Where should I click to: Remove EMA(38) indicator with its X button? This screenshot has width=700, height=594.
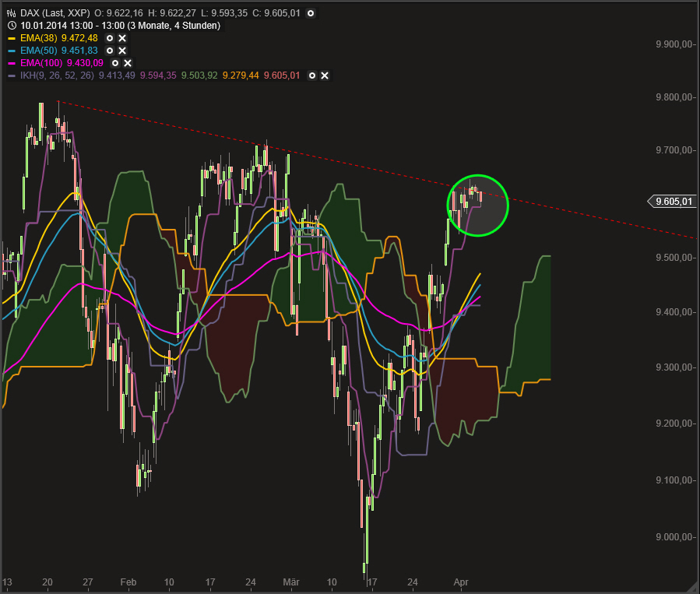(121, 38)
